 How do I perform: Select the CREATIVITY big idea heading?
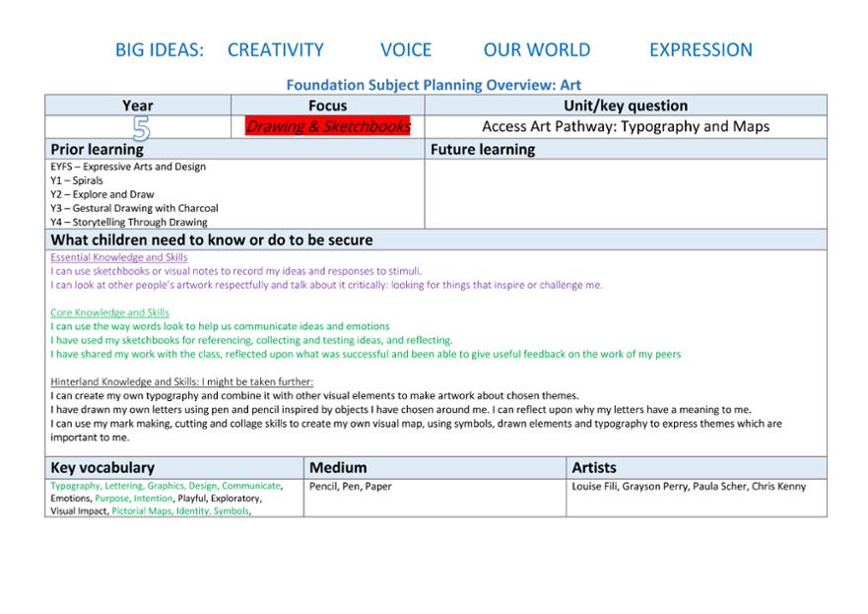[x=276, y=50]
